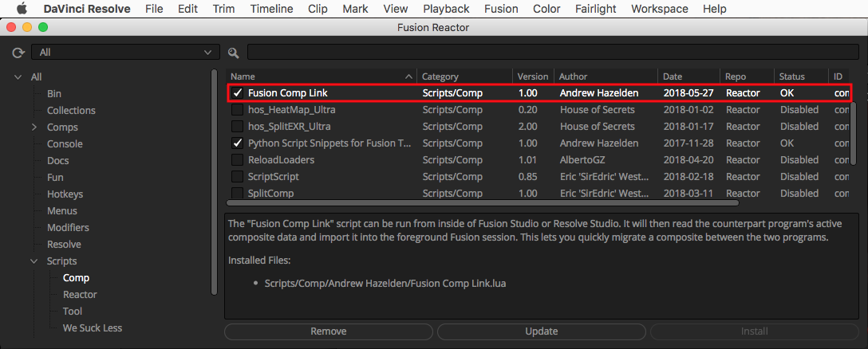Viewport: 868px width, 349px height.
Task: Select the Hotkeys category
Action: [65, 194]
